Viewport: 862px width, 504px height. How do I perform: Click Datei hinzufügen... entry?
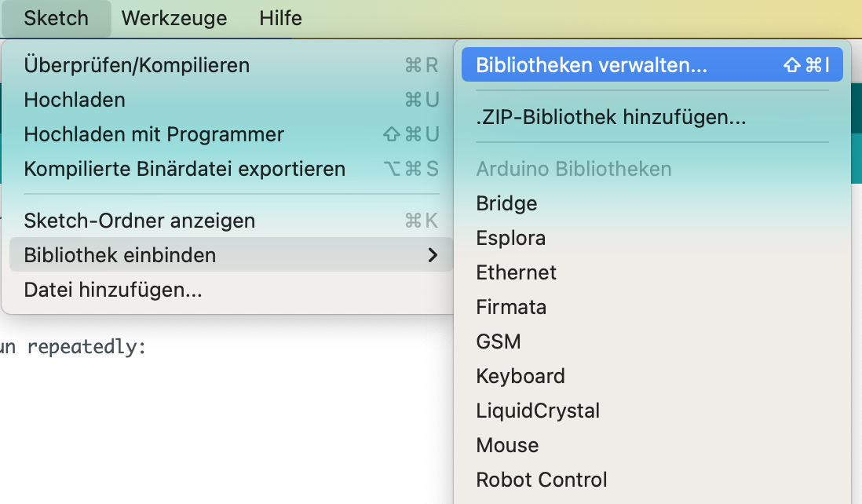click(113, 290)
